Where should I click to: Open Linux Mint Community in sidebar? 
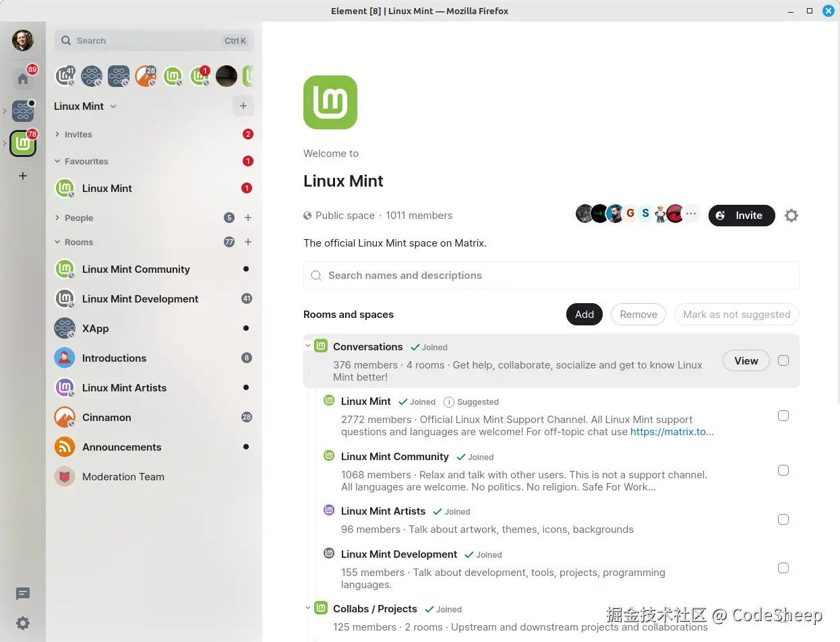click(154, 269)
